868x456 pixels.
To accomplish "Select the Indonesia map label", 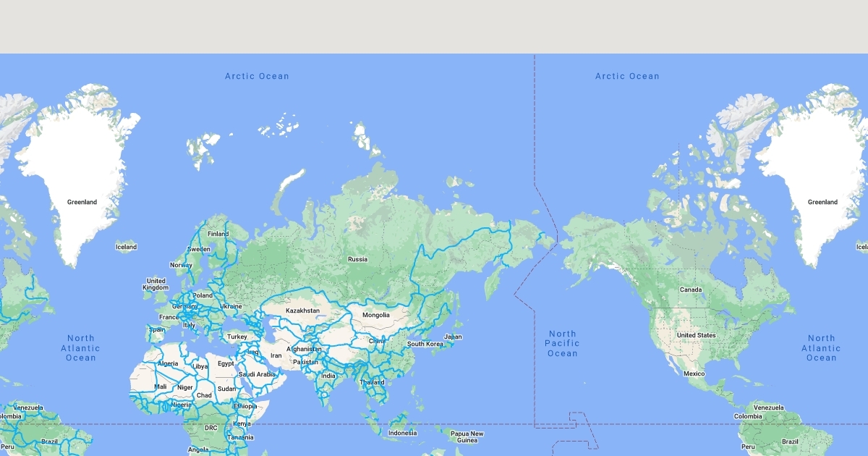I will tap(402, 433).
